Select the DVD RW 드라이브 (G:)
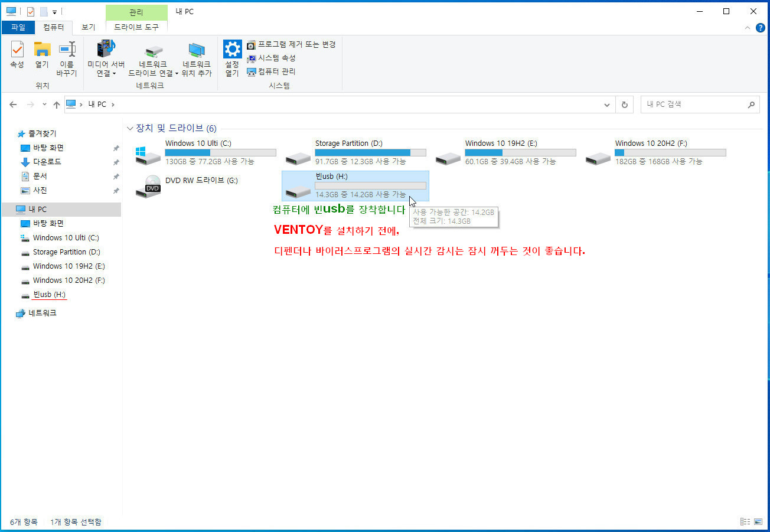Screen dimensions: 770x532 click(205, 186)
